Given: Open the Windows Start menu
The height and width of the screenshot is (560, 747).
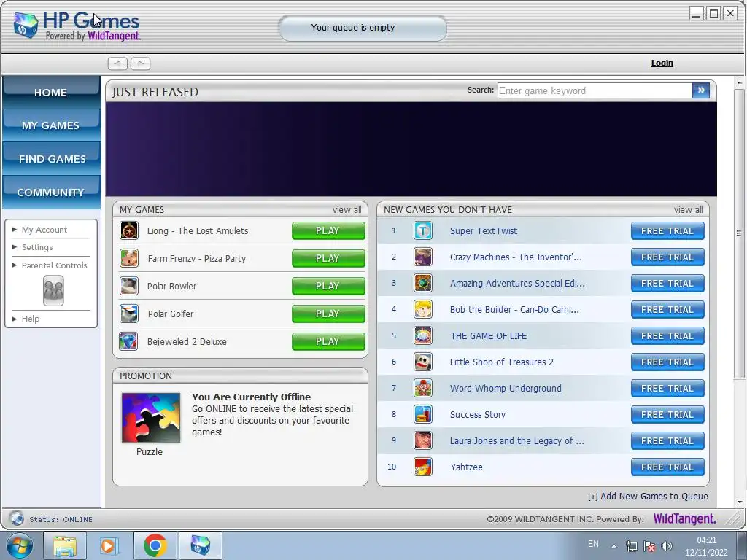Looking at the screenshot, I should coord(20,545).
